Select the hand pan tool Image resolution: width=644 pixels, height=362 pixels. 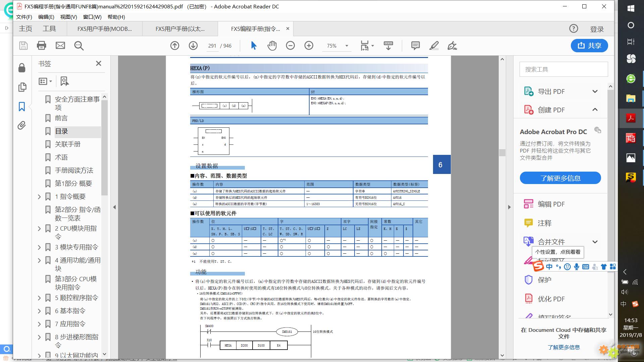click(x=272, y=46)
